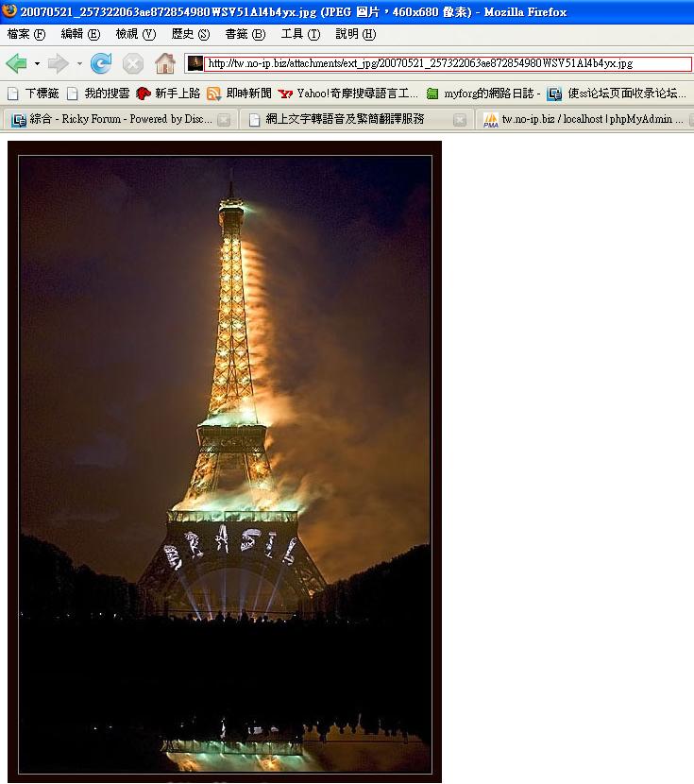This screenshot has height=784, width=694.
Task: Open the myforg的網路日誌 bookmark
Action: (x=483, y=94)
